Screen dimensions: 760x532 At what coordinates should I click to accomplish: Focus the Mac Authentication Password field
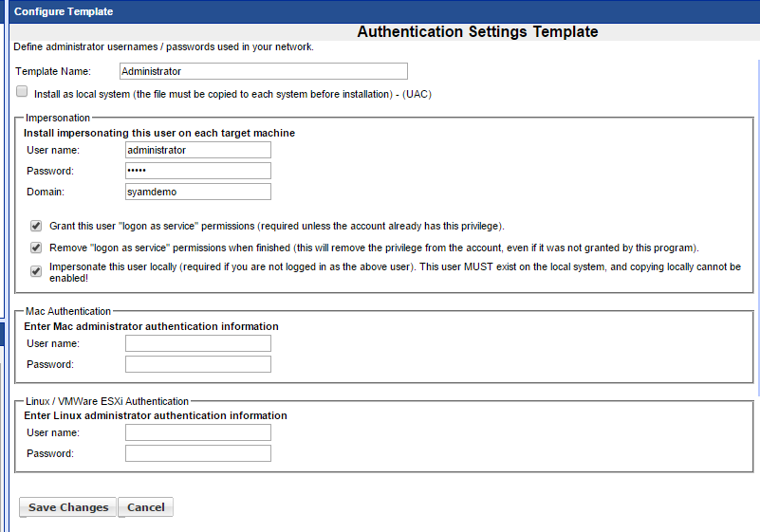197,364
